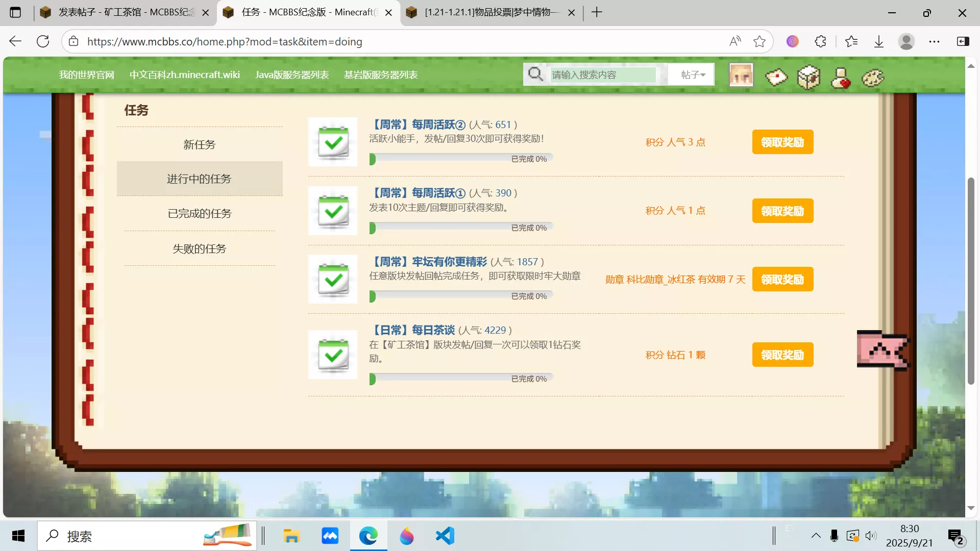Add this page to favorites star
This screenshot has width=980, height=551.
[x=759, y=41]
